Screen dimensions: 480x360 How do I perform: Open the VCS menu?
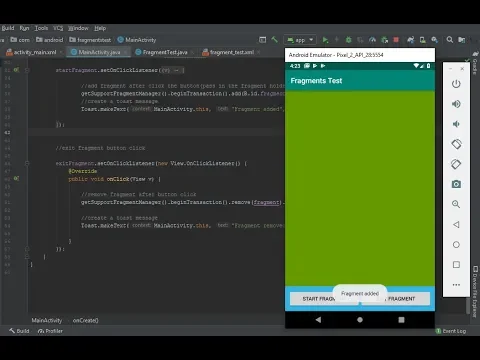[x=58, y=28]
